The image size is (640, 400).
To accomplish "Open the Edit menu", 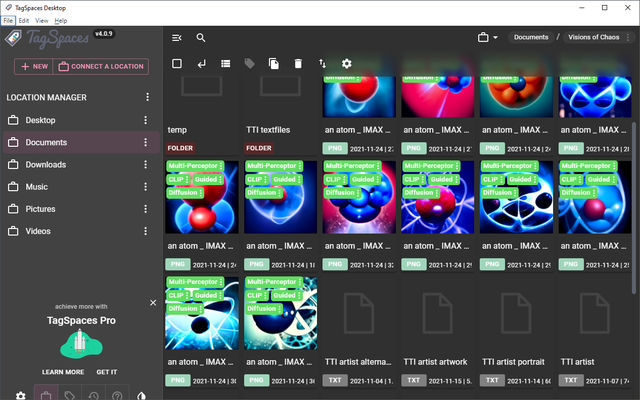I will pos(24,20).
